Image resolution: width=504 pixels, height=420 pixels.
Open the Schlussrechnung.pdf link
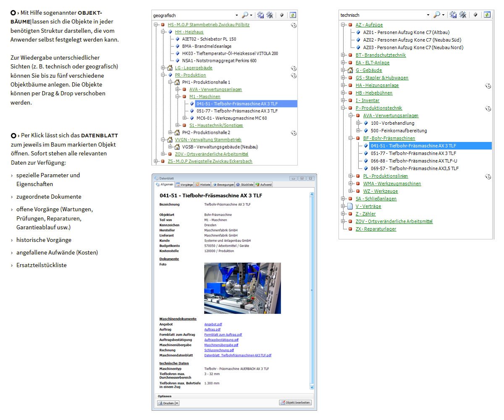point(219,350)
